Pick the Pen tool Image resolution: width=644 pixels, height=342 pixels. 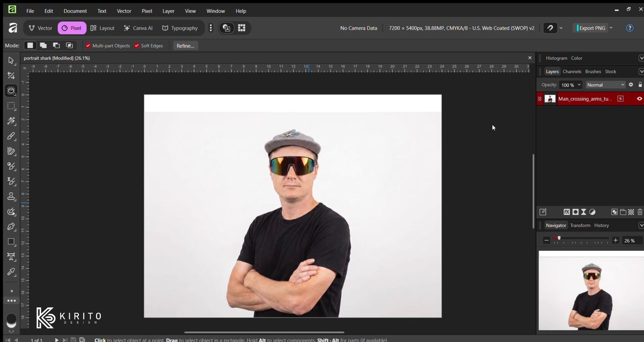11,227
